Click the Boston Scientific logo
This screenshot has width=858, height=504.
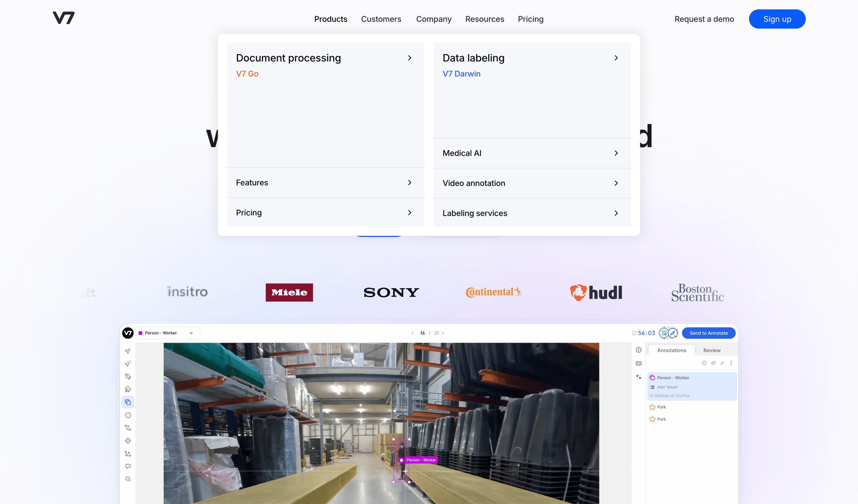click(697, 292)
